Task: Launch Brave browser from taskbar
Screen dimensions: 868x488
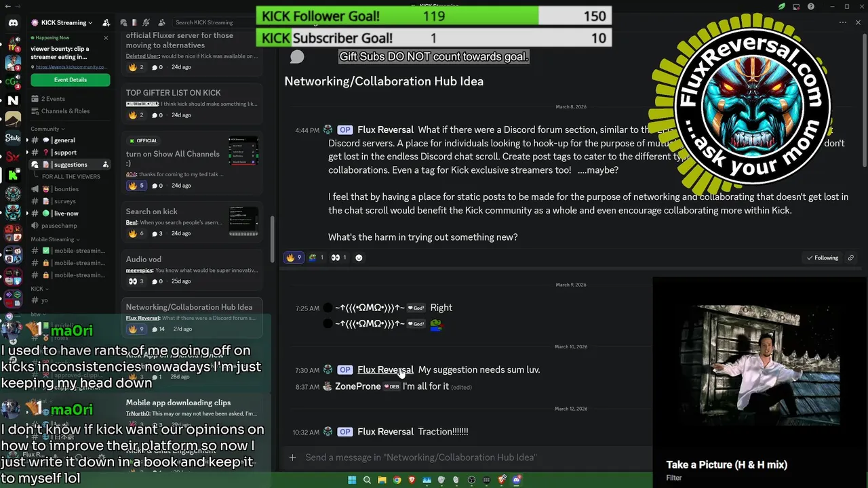Action: (x=412, y=480)
